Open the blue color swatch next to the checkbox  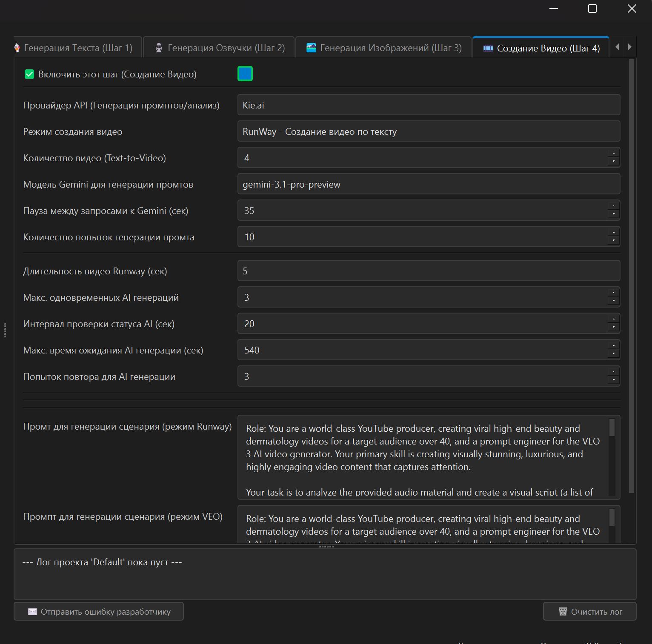pyautogui.click(x=245, y=74)
